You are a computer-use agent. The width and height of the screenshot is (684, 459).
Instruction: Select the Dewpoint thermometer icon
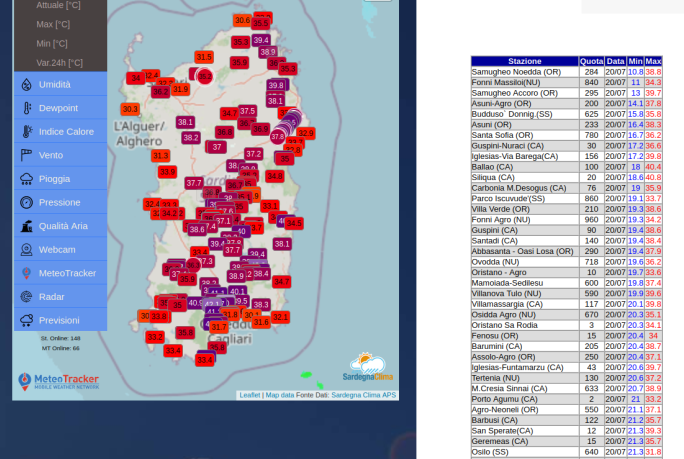(x=27, y=108)
